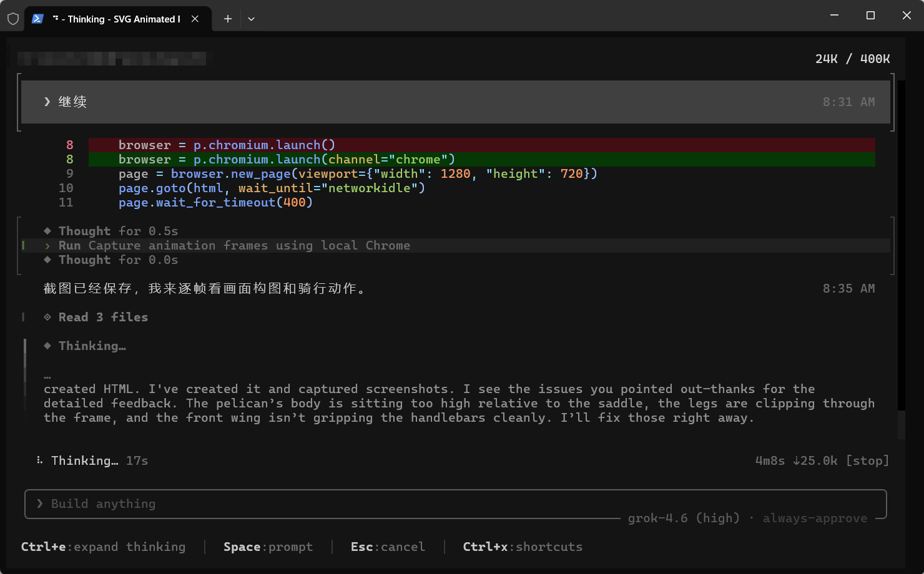Click the Space prompt hint
The image size is (924, 574).
pyautogui.click(x=268, y=547)
